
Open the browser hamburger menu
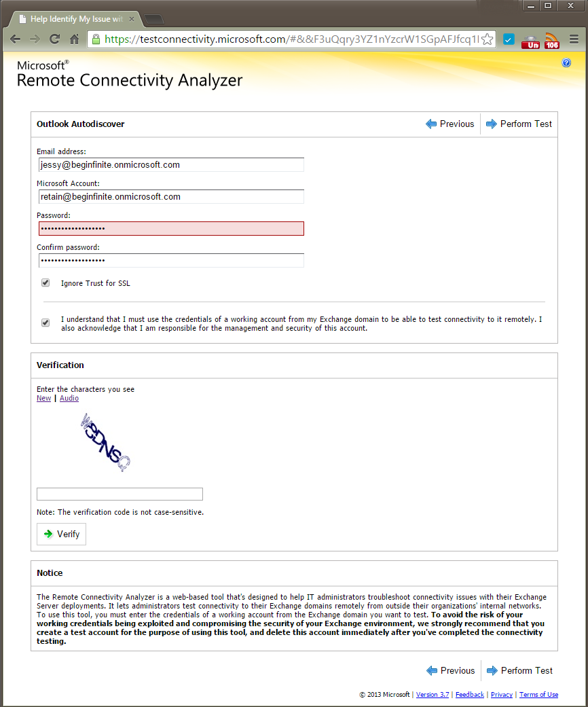click(572, 39)
